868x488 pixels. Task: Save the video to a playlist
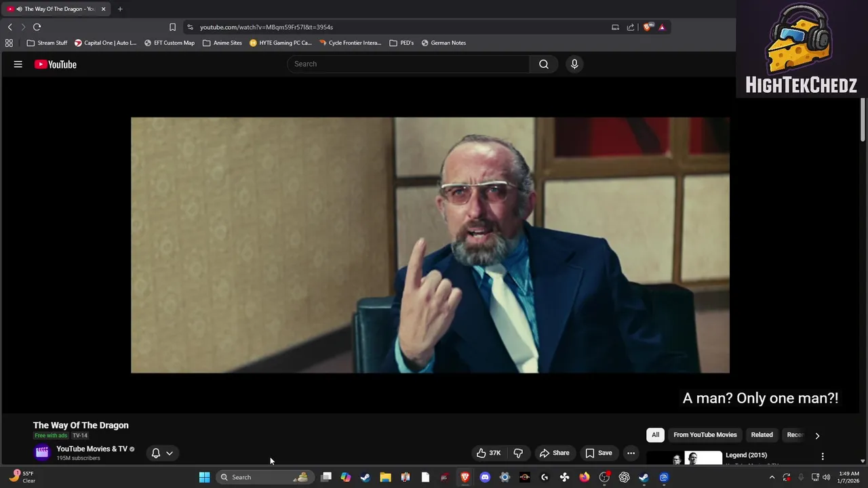click(599, 453)
